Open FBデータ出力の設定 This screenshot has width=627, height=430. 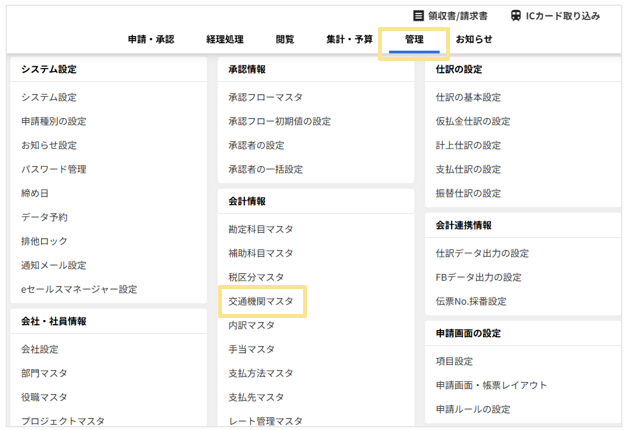pyautogui.click(x=479, y=277)
